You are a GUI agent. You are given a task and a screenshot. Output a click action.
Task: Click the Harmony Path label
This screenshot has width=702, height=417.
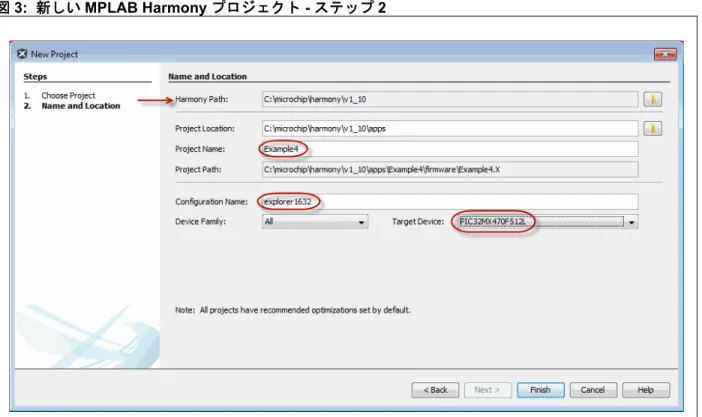tap(201, 99)
